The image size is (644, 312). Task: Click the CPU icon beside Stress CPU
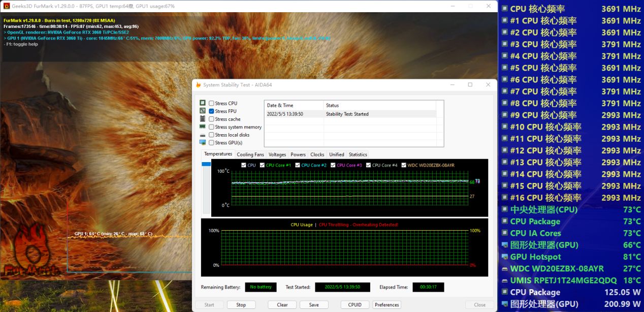203,103
